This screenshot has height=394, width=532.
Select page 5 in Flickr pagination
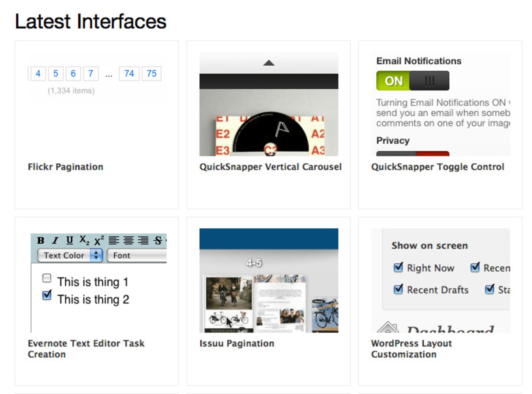click(55, 73)
